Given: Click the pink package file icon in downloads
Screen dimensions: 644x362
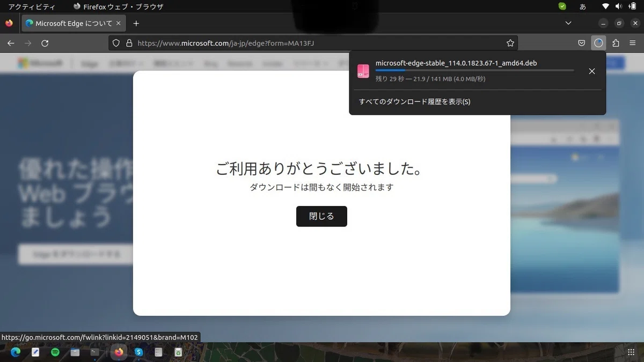Looking at the screenshot, I should [363, 71].
